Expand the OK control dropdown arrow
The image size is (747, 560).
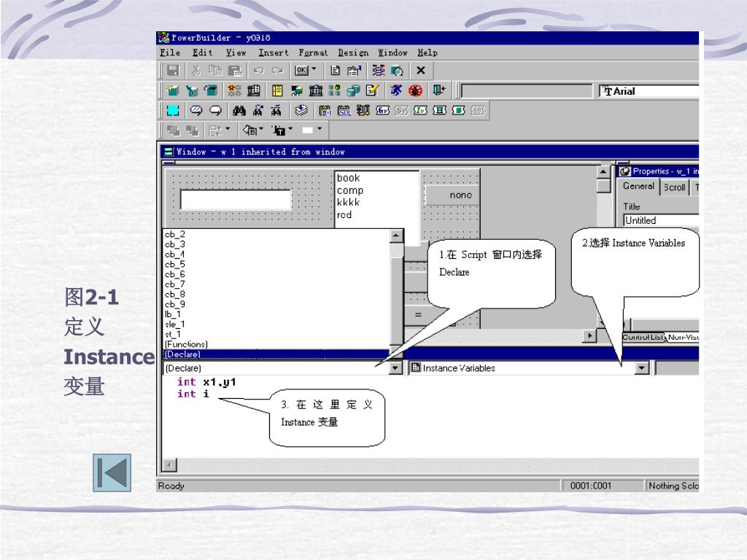[314, 70]
